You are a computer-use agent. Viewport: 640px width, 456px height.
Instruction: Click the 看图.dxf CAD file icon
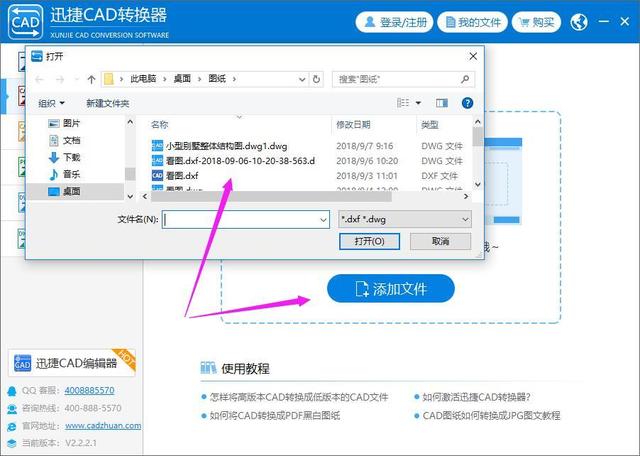click(157, 176)
